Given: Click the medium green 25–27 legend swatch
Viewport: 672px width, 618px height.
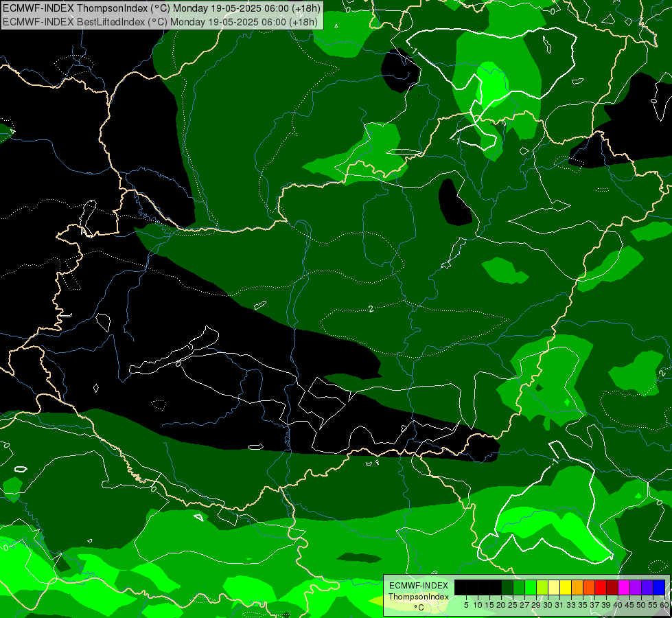Looking at the screenshot, I should (x=519, y=588).
